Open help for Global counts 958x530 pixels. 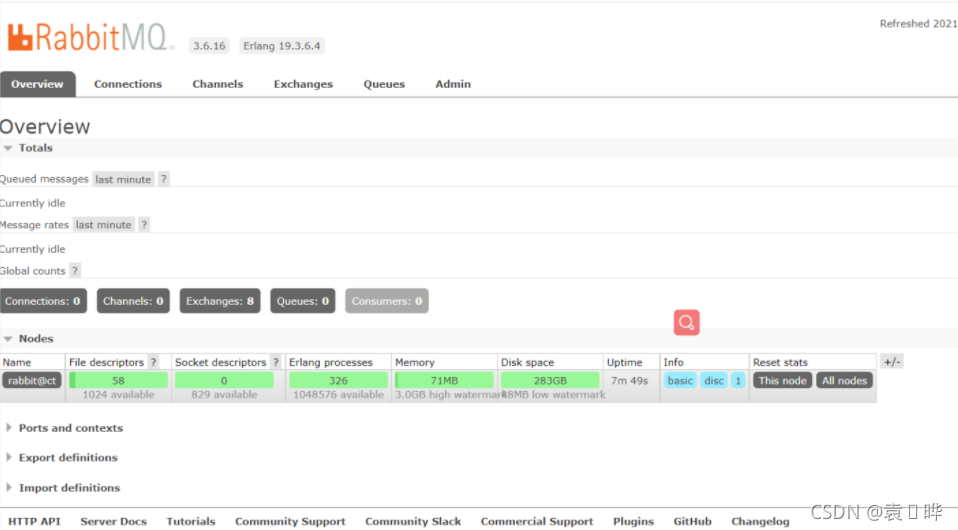point(75,270)
